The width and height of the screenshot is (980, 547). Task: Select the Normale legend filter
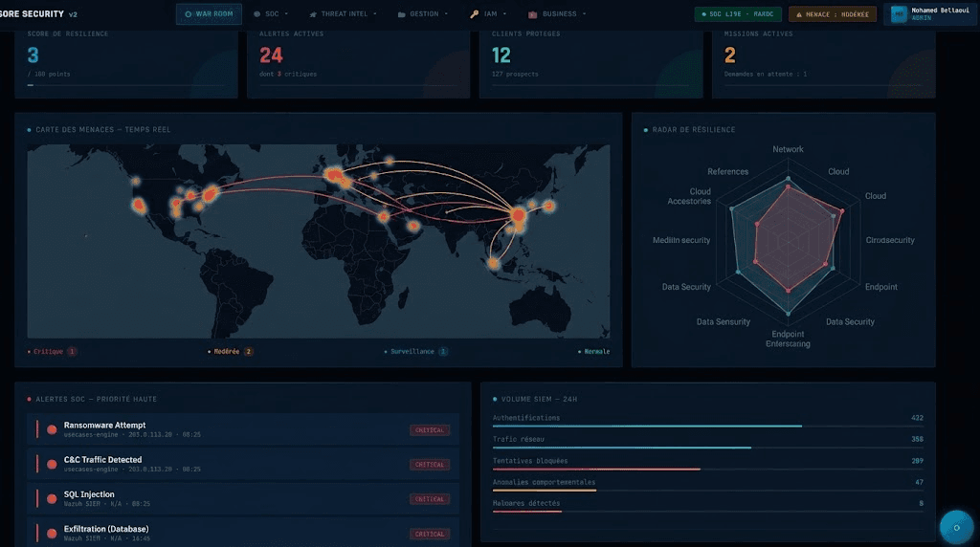pos(593,352)
